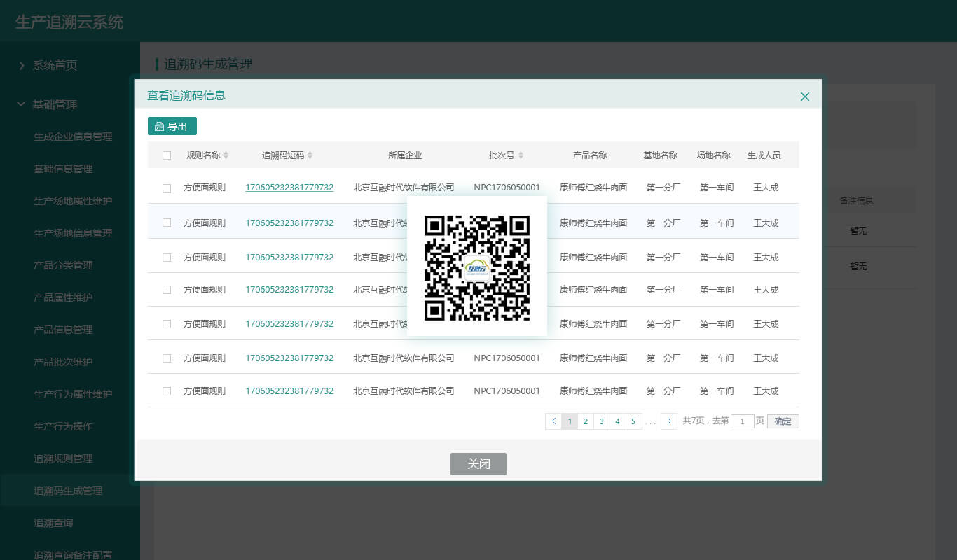Viewport: 957px width, 560px height.
Task: Click the page number input field
Action: pos(742,421)
